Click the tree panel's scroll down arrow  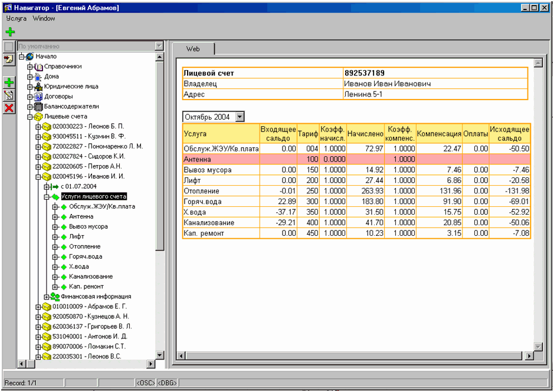tap(159, 355)
